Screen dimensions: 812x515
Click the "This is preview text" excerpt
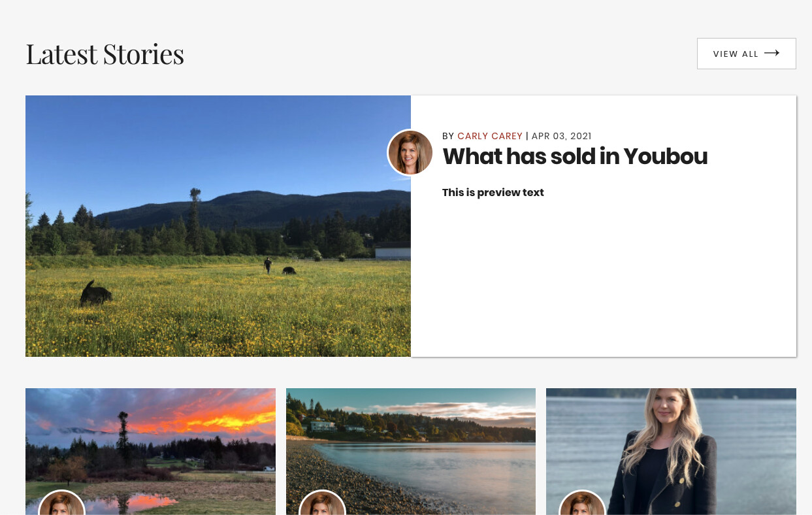pyautogui.click(x=493, y=192)
